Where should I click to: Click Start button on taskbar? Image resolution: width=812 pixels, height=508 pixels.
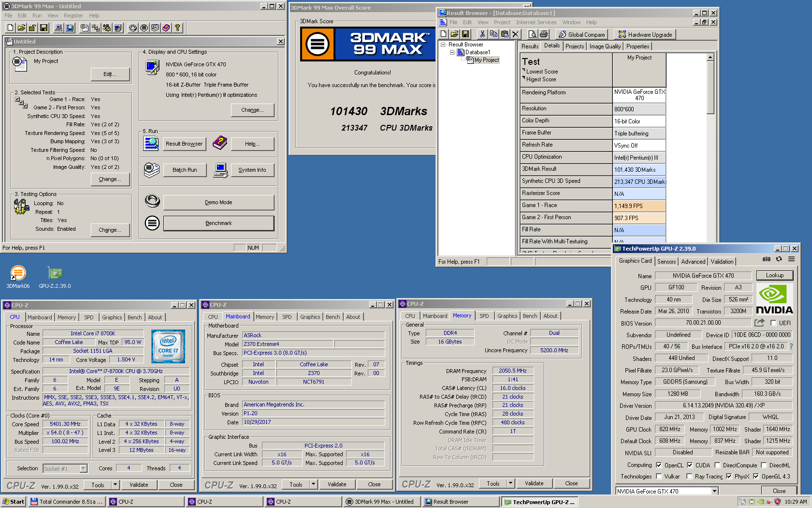pos(13,502)
